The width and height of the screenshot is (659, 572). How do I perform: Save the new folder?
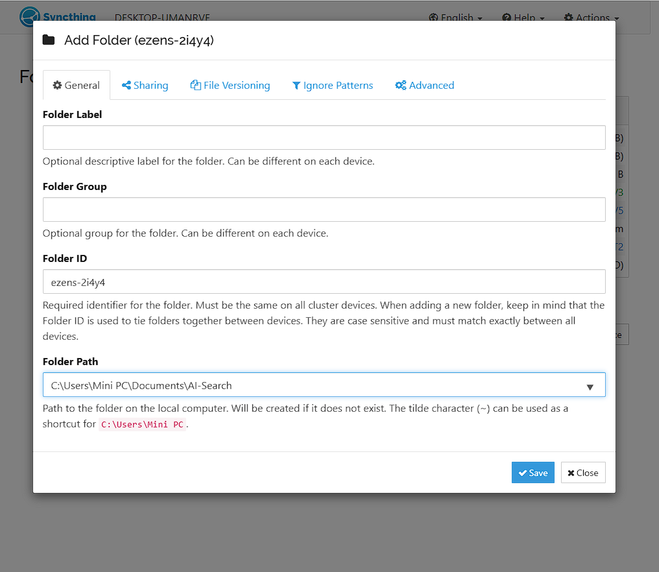533,473
